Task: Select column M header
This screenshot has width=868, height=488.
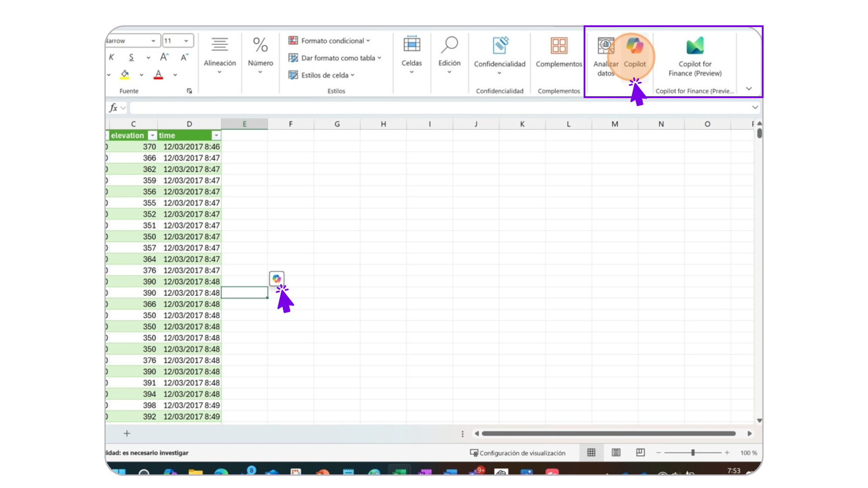Action: pos(615,124)
